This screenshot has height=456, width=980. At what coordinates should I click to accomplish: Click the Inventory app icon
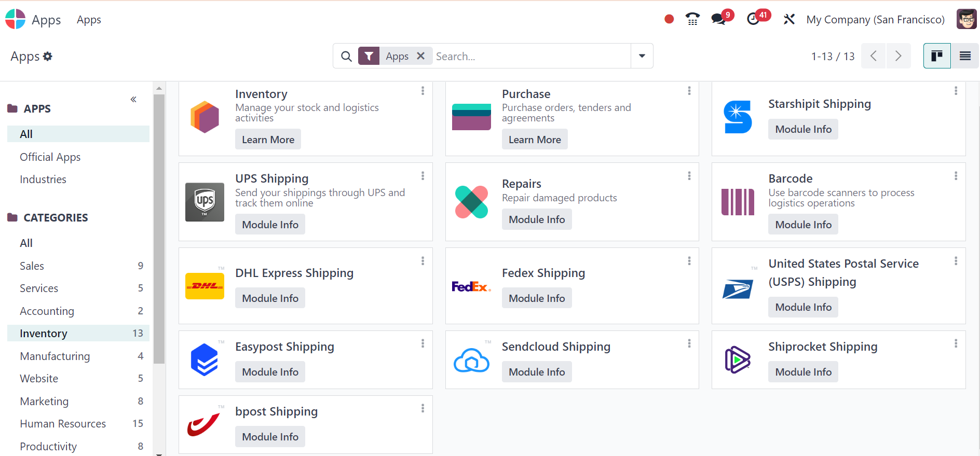click(x=205, y=117)
